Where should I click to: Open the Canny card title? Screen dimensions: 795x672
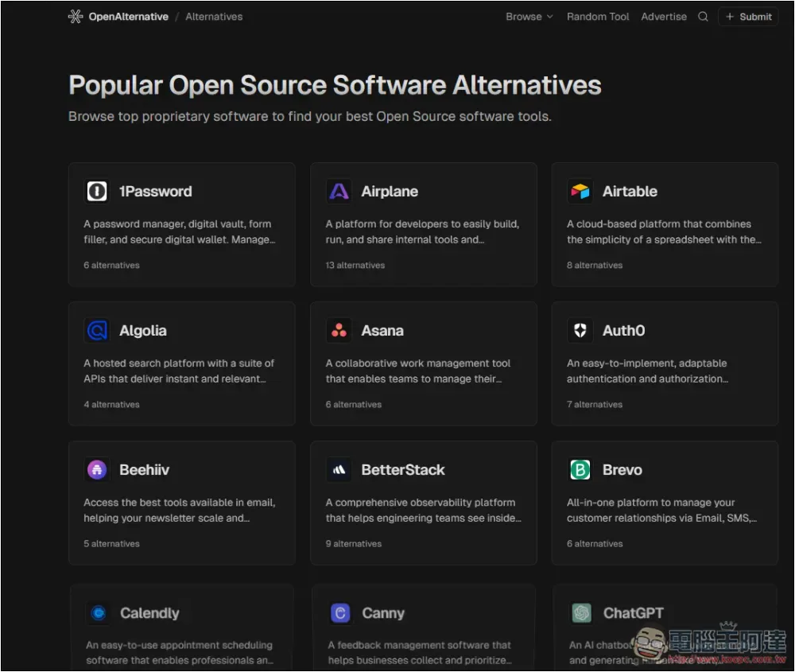(383, 613)
